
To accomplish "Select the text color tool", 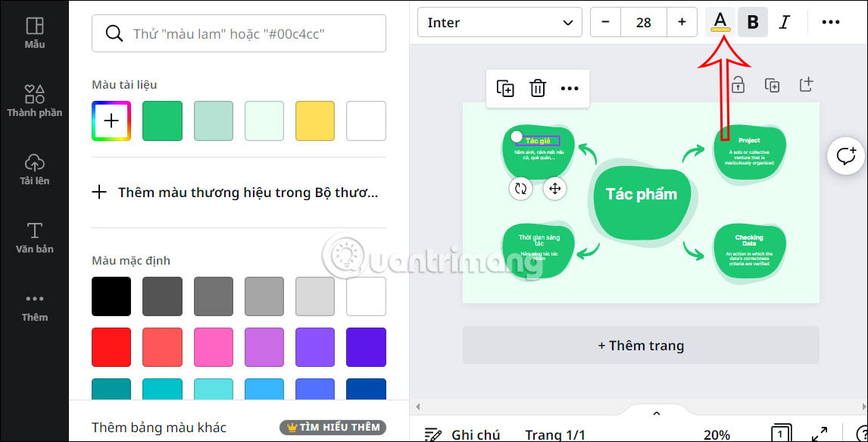I will click(x=719, y=22).
